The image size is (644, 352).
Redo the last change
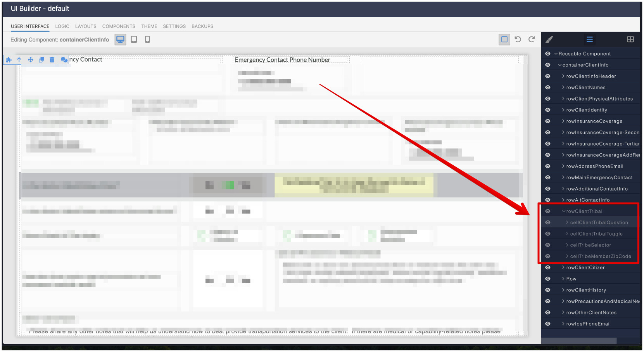pyautogui.click(x=532, y=39)
